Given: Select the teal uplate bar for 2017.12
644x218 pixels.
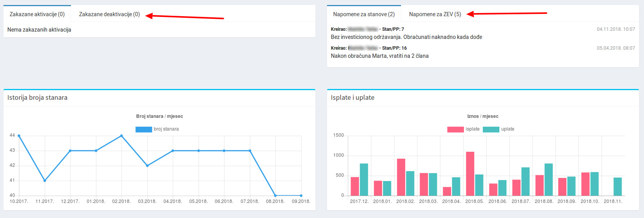Looking at the screenshot, I should coord(364,179).
